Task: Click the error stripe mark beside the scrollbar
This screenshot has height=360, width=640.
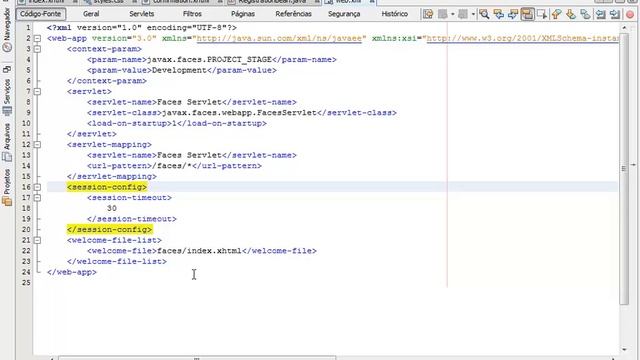Action: [x=633, y=165]
